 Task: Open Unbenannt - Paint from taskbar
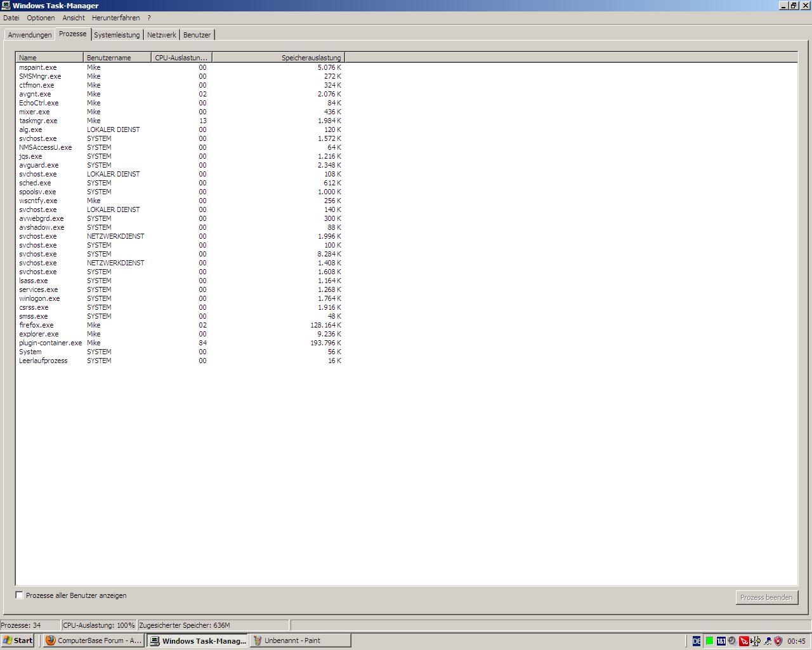point(300,640)
